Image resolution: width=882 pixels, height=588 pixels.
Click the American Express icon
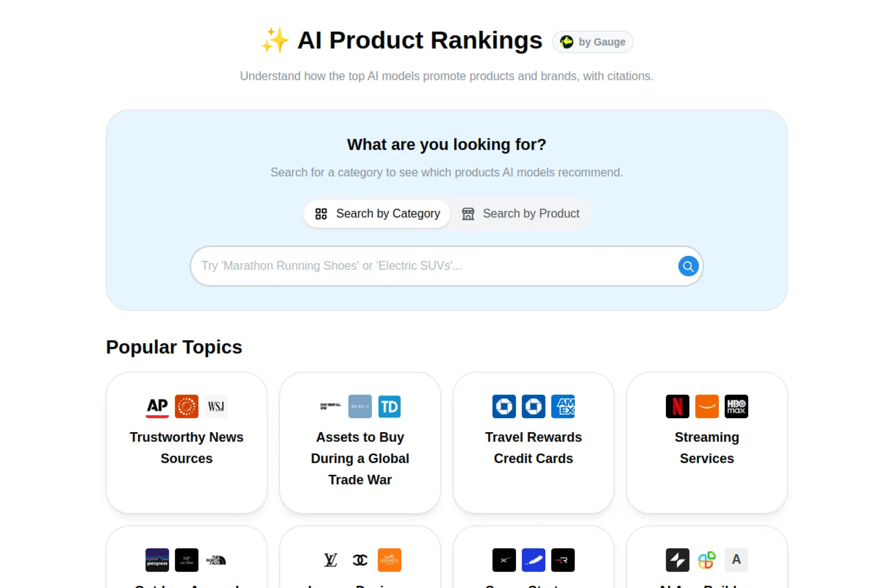click(x=563, y=406)
